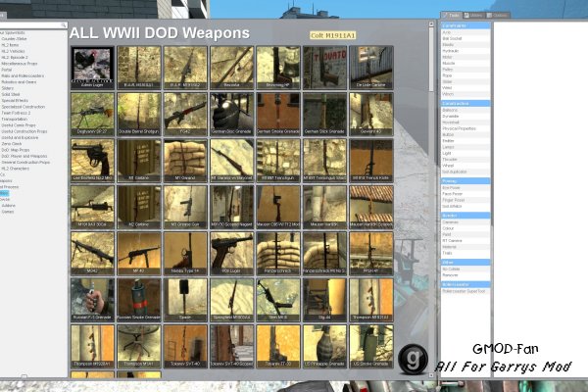Collapse the Posing tool category header
The height and width of the screenshot is (392, 588).
(465, 180)
